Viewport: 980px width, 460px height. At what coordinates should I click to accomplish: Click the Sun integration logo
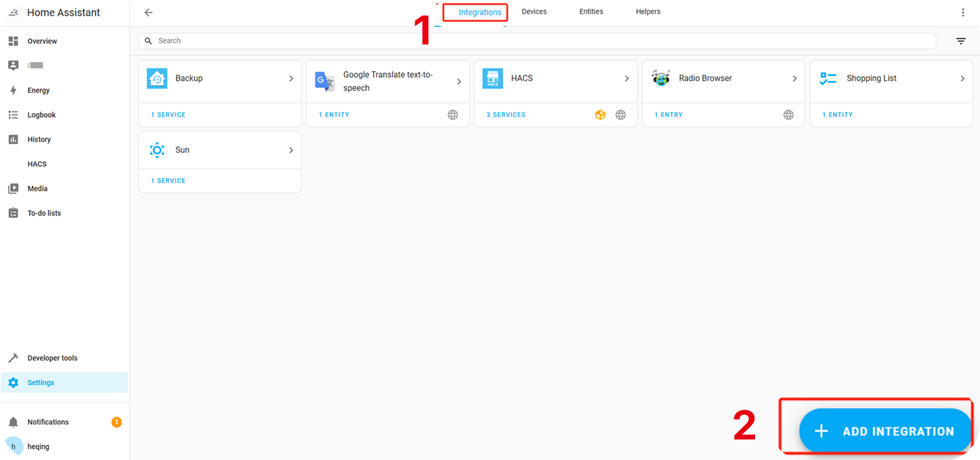coord(157,150)
